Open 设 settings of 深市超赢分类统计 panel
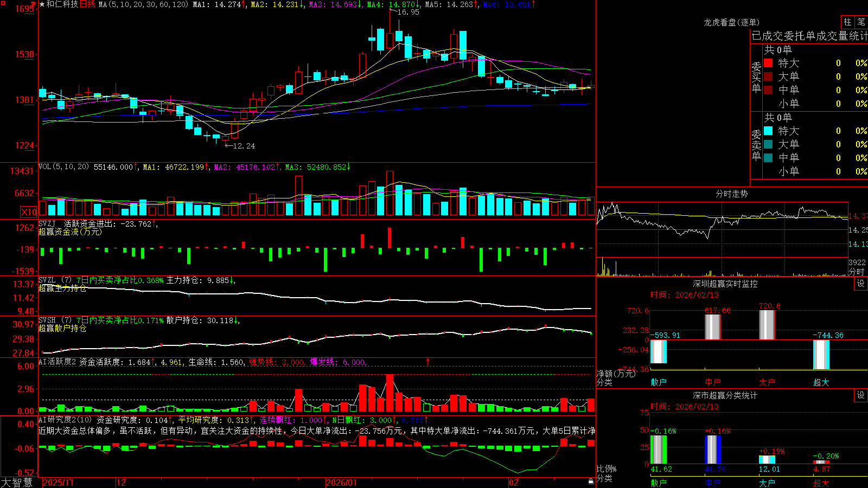 [861, 395]
